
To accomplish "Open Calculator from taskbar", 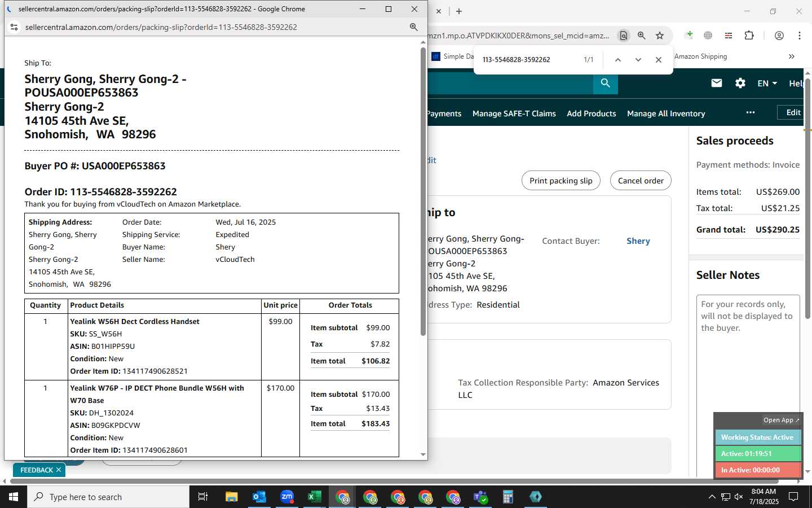I will click(x=508, y=497).
